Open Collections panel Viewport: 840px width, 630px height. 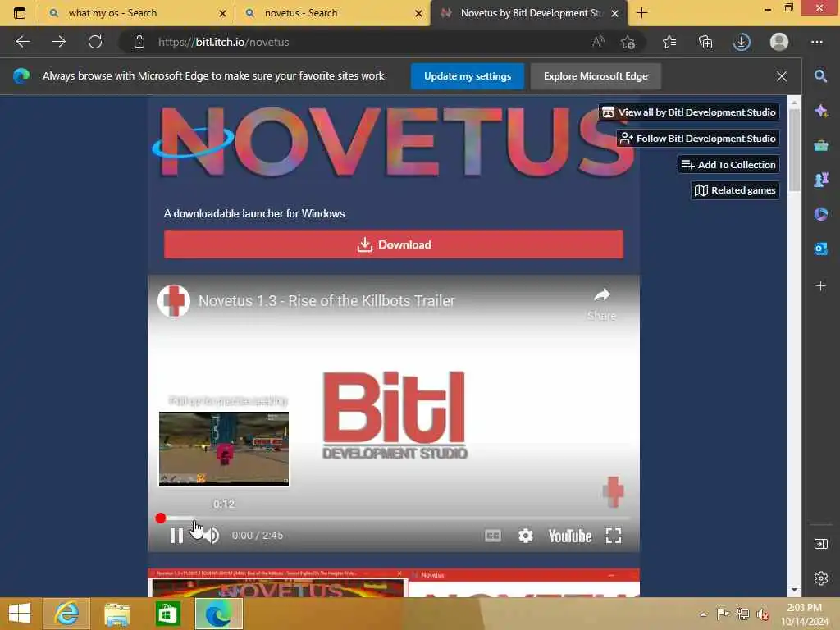(705, 42)
